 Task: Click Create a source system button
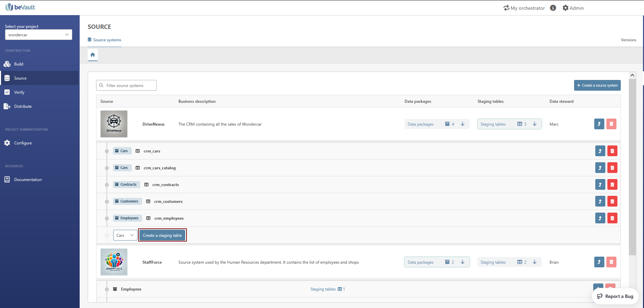click(597, 85)
